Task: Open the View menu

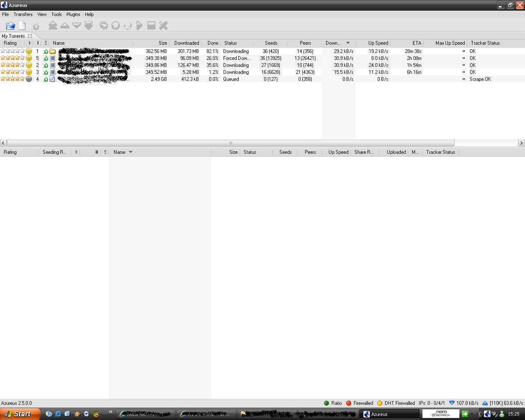Action: 42,14
